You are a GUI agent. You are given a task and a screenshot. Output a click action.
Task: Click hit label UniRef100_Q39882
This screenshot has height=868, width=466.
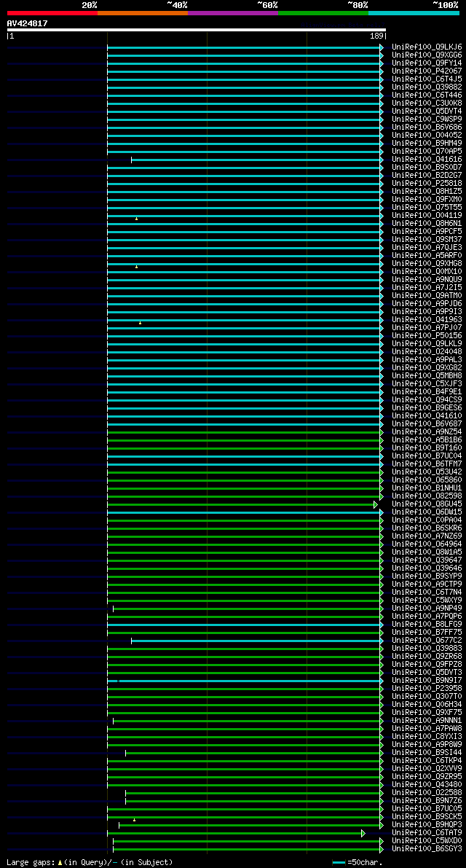pyautogui.click(x=427, y=87)
